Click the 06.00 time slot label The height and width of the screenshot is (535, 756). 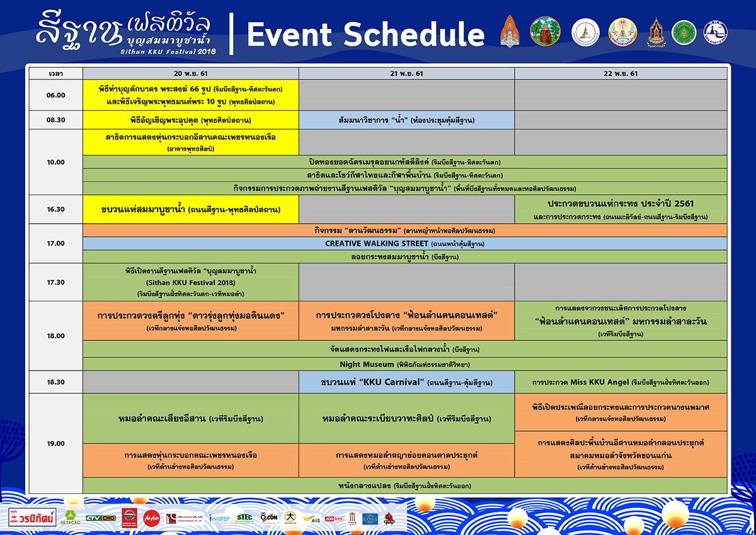[x=56, y=95]
